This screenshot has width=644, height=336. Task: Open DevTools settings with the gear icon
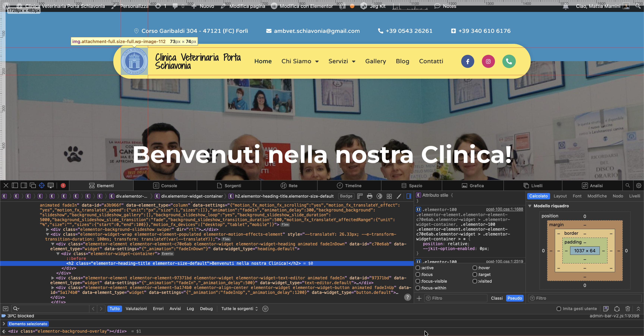(x=639, y=185)
